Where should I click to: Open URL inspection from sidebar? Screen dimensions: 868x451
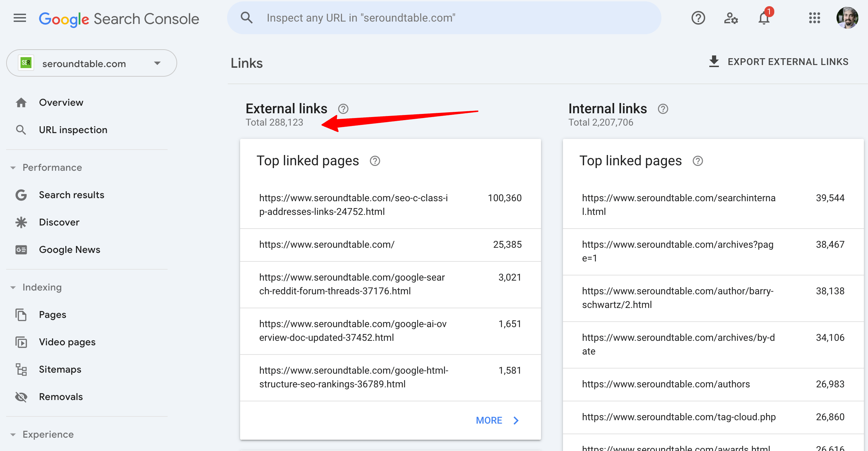[x=73, y=130]
